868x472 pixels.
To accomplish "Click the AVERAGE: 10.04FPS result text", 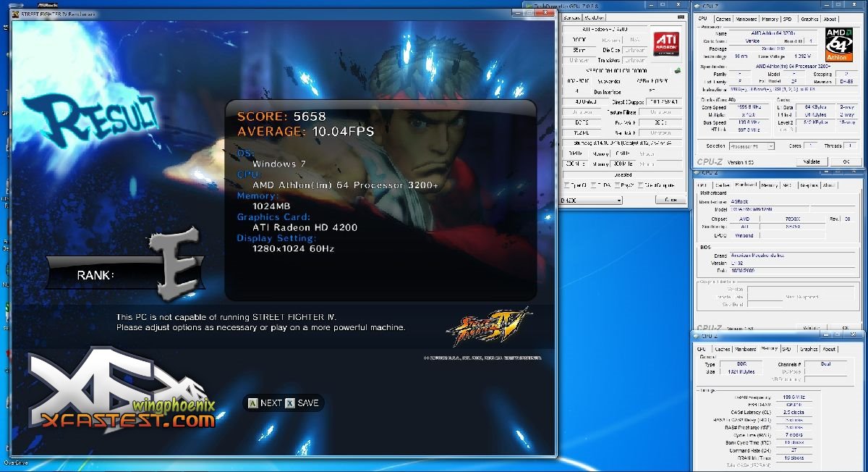I will point(305,131).
